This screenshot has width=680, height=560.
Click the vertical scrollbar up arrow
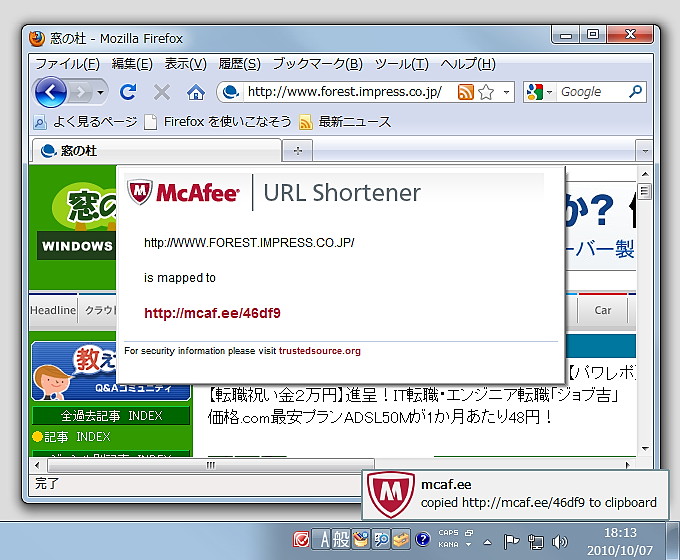[645, 174]
